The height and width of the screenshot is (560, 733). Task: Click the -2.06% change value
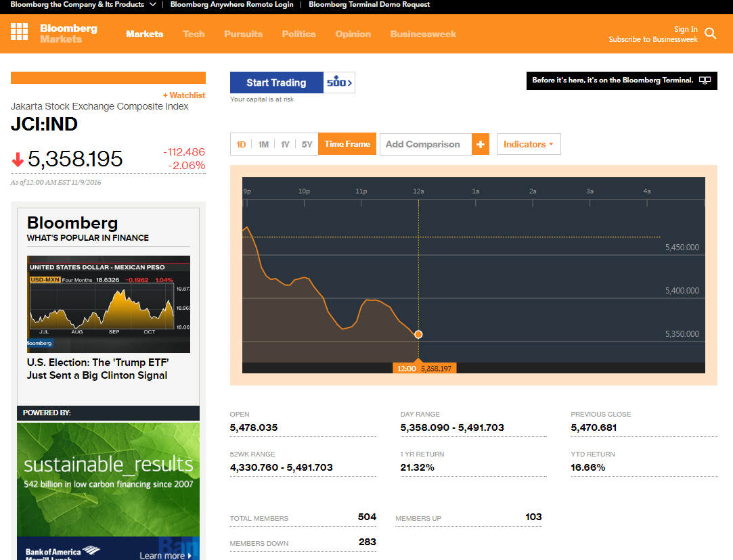(187, 165)
